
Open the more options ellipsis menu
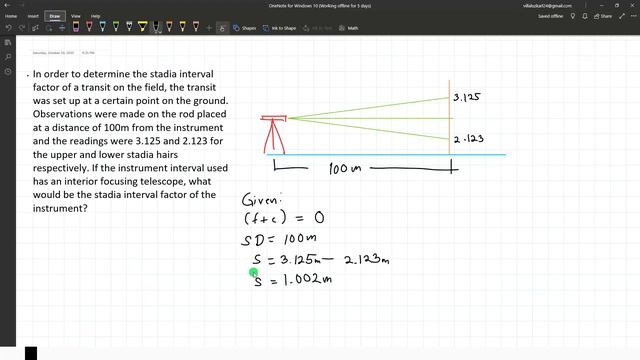click(x=633, y=16)
